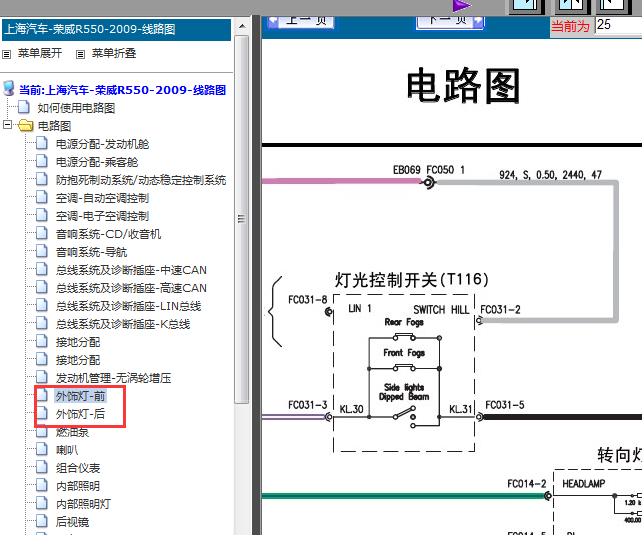Click the page icon for 空调-自动空调控制
The height and width of the screenshot is (535, 642).
coord(41,197)
